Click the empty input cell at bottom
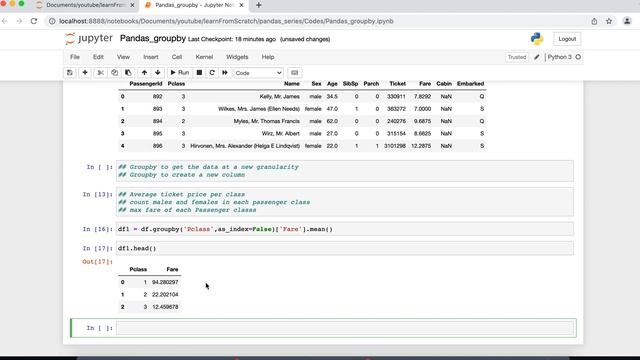The height and width of the screenshot is (360, 640). 345,328
